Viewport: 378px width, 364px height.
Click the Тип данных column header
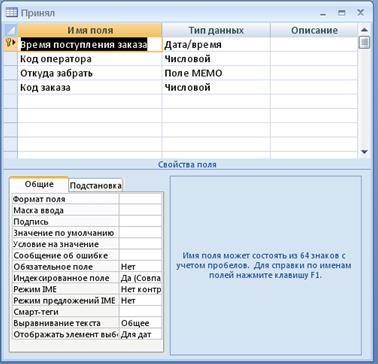[x=216, y=30]
